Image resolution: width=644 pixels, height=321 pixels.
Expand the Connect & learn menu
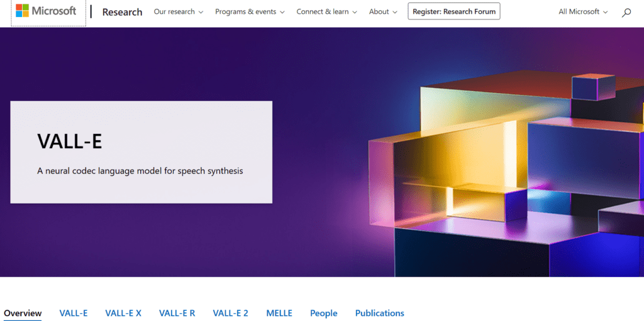click(x=326, y=12)
